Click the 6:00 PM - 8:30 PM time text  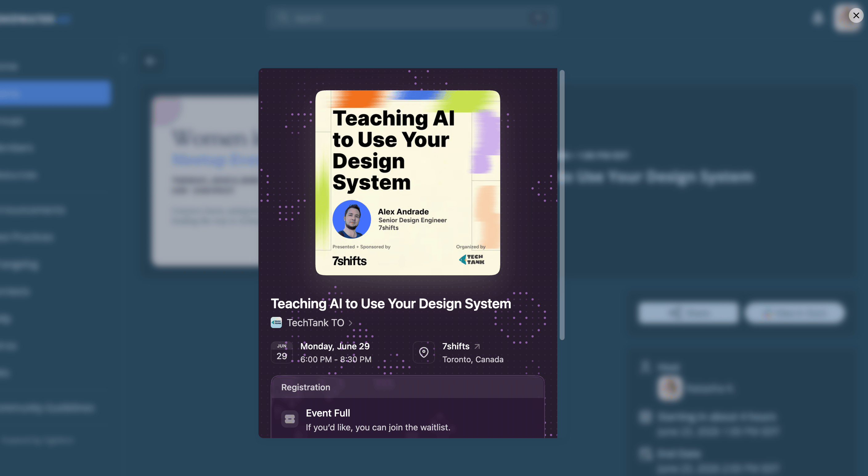coord(336,359)
